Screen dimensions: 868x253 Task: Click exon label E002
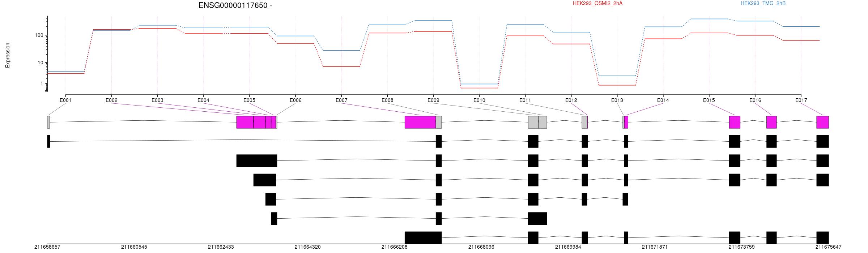[111, 100]
